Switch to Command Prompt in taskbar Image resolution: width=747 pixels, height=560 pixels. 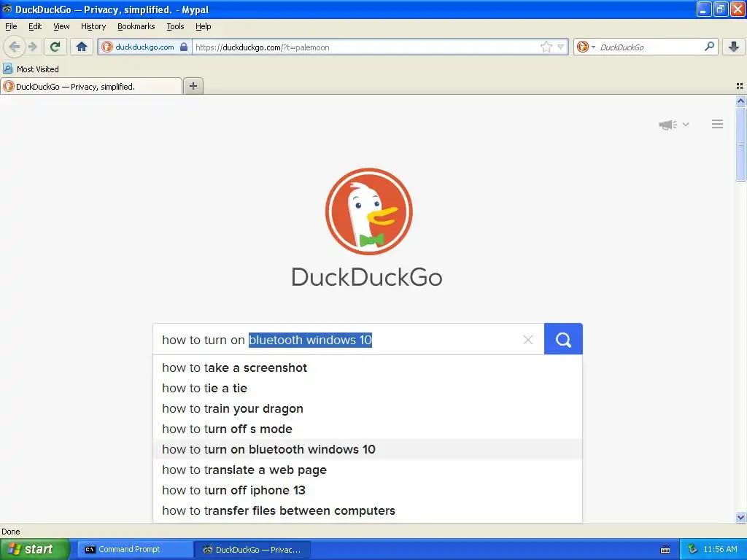(135, 549)
